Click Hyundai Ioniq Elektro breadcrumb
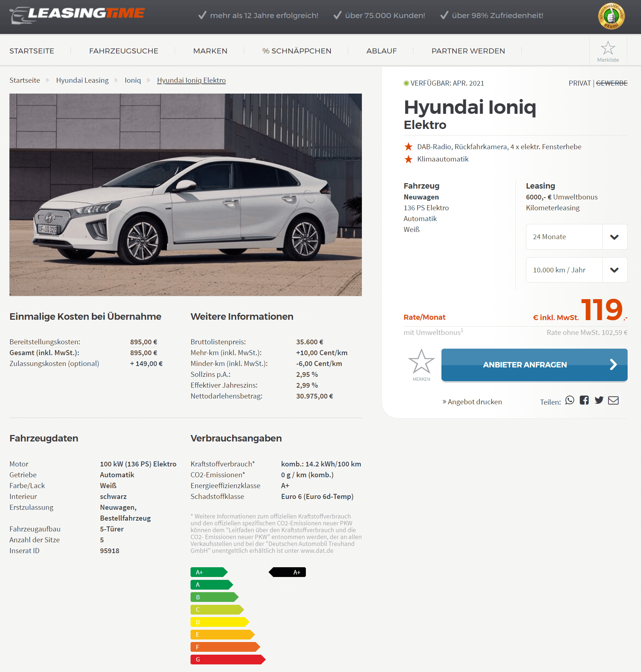The width and height of the screenshot is (641, 672). point(191,80)
